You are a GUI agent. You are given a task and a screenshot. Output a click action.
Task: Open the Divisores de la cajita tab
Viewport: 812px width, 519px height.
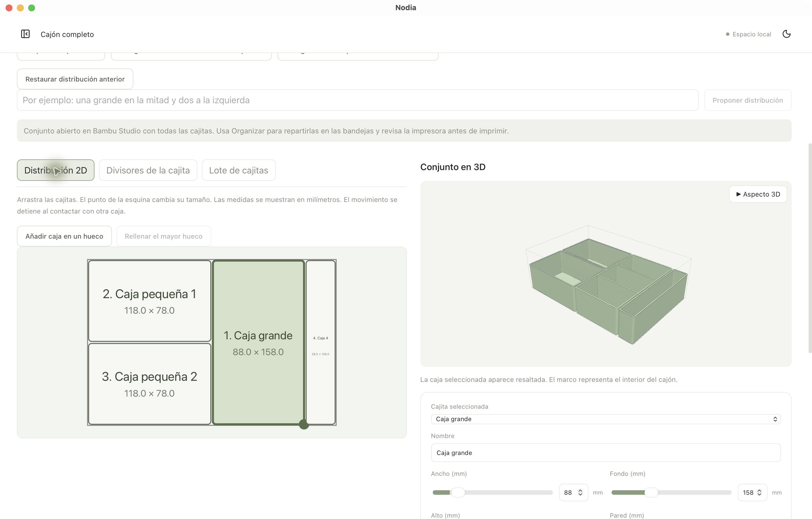point(148,170)
